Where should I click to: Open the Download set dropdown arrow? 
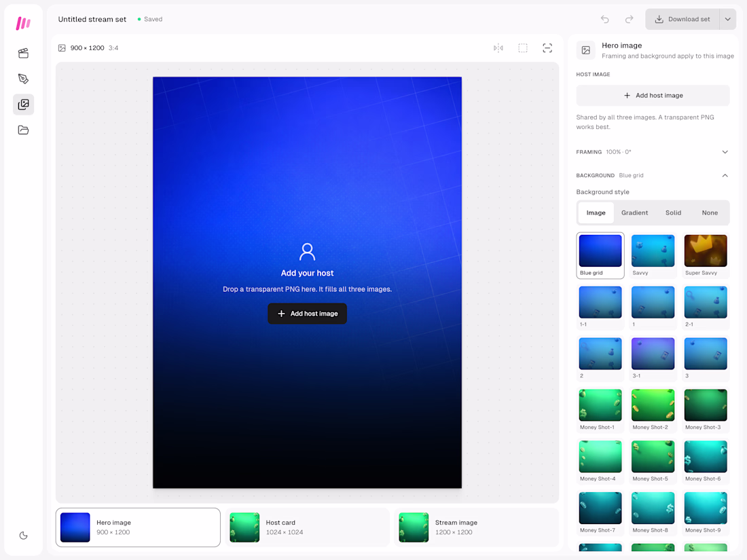(727, 20)
